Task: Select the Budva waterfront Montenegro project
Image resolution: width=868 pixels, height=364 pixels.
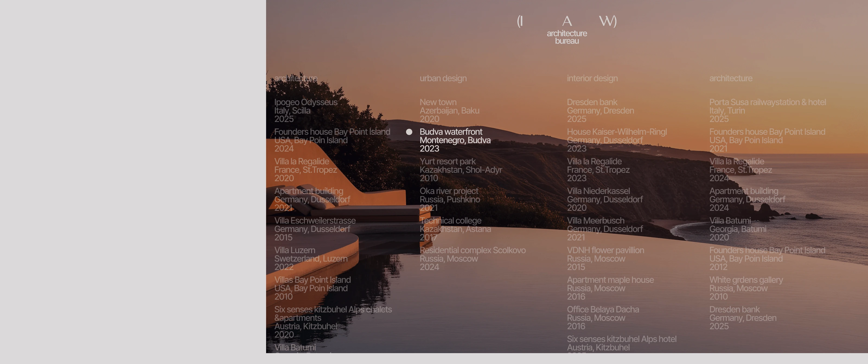Action: 454,140
